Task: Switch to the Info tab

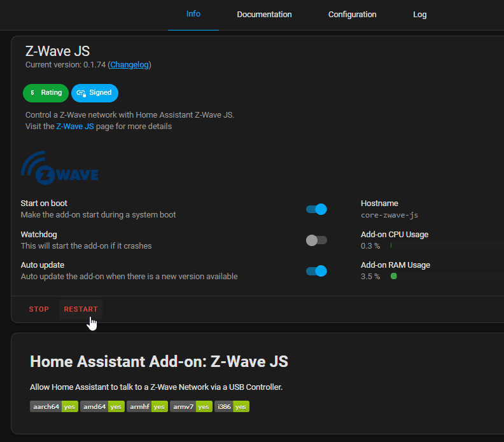Action: [193, 15]
